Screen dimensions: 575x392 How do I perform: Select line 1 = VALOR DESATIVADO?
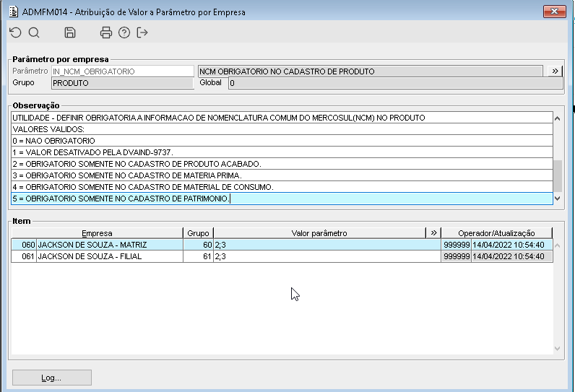(282, 152)
